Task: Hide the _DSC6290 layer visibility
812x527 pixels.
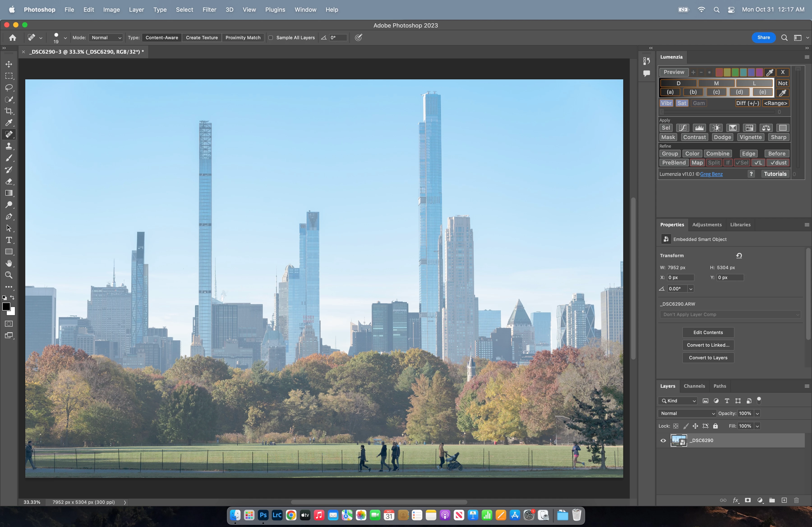Action: [x=663, y=440]
